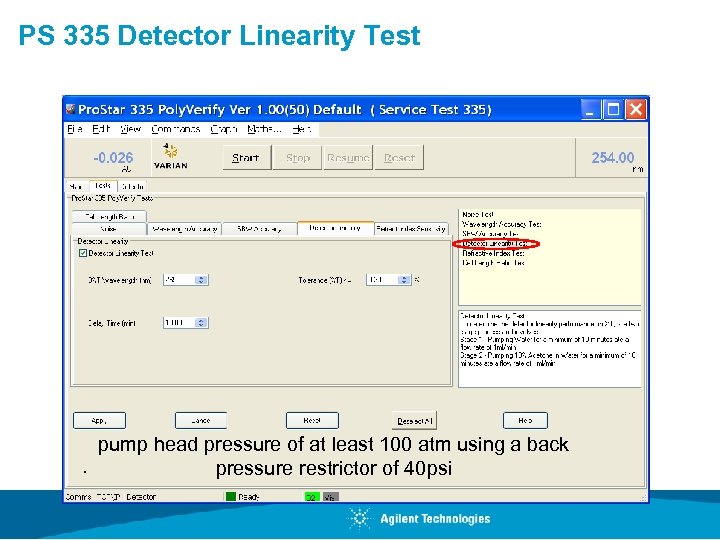This screenshot has height=540, width=720.
Task: Select Refractive Index Test in list
Action: (494, 253)
